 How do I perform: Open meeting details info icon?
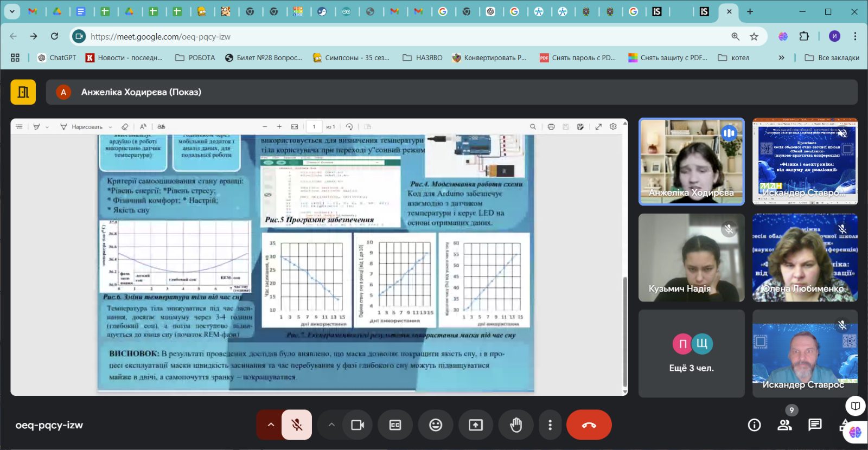pyautogui.click(x=754, y=425)
